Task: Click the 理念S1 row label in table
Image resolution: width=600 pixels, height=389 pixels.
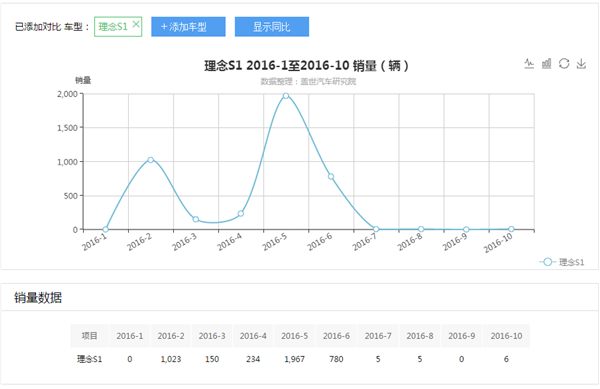Action: 90,359
